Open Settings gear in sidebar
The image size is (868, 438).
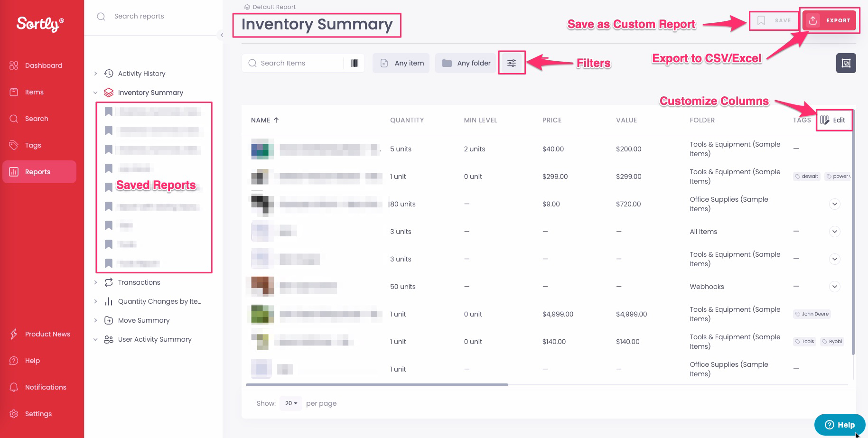pyautogui.click(x=14, y=414)
